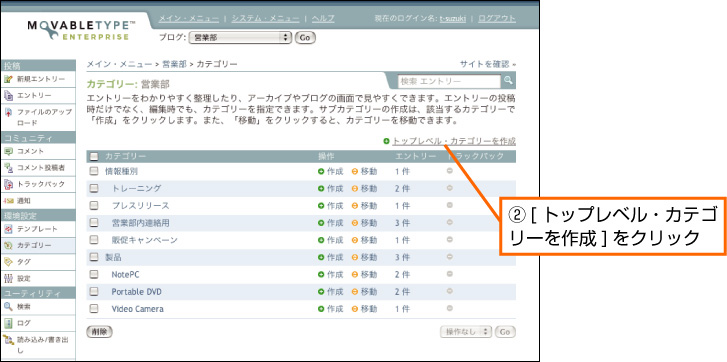The width and height of the screenshot is (727, 362).
Task: Check the 情報種別 category checkbox
Action: click(x=94, y=171)
